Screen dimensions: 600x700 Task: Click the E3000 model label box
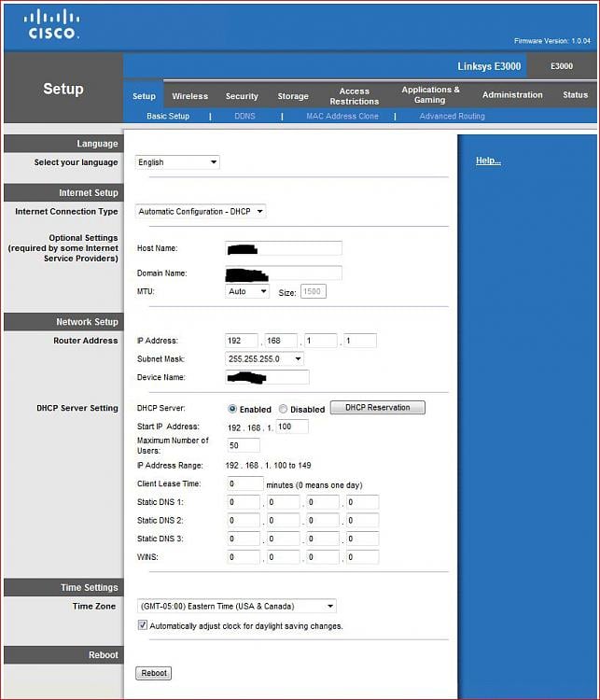click(x=561, y=66)
